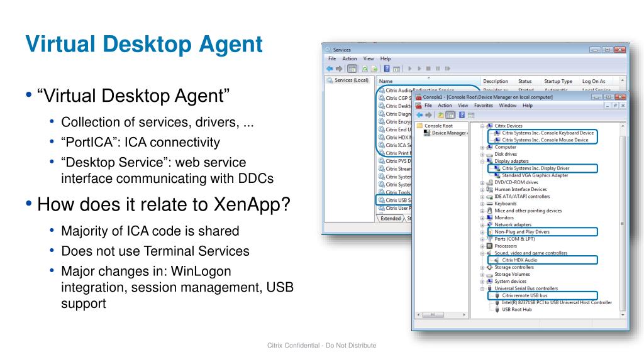Open Help menu in Console1
Image resolution: width=644 pixels, height=362 pixels.
tap(528, 106)
